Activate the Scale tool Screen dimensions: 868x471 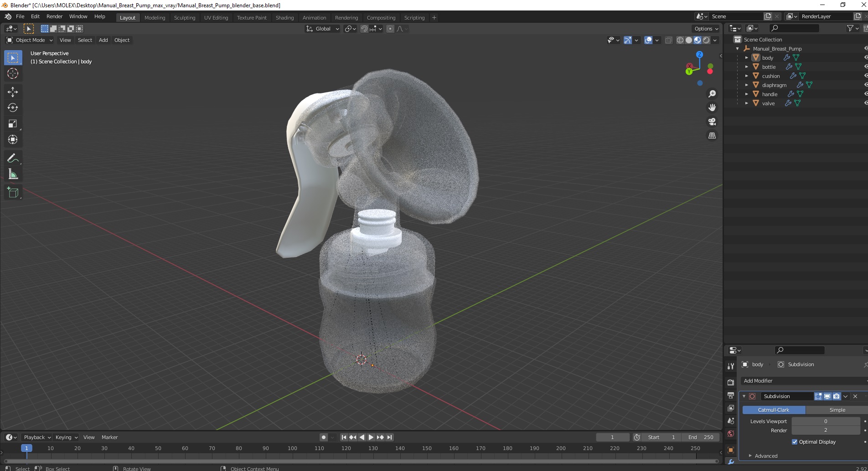coord(13,123)
